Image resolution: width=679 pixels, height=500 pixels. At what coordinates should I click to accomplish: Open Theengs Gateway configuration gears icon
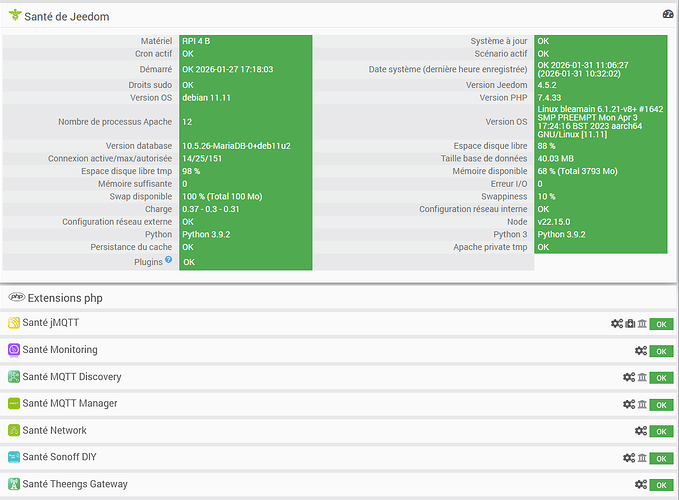[x=640, y=485]
